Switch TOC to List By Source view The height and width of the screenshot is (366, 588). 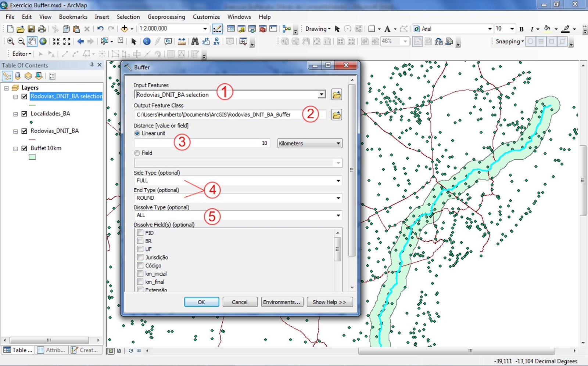tap(18, 76)
